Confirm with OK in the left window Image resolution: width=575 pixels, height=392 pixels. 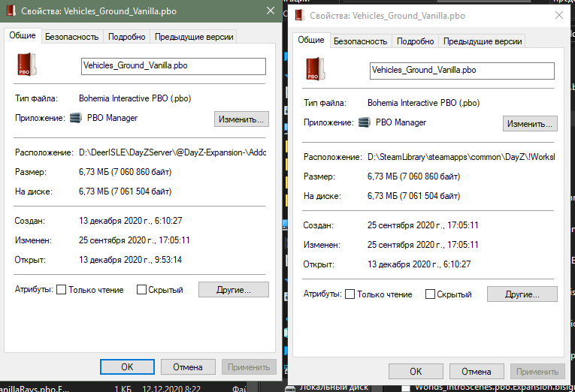pos(127,367)
